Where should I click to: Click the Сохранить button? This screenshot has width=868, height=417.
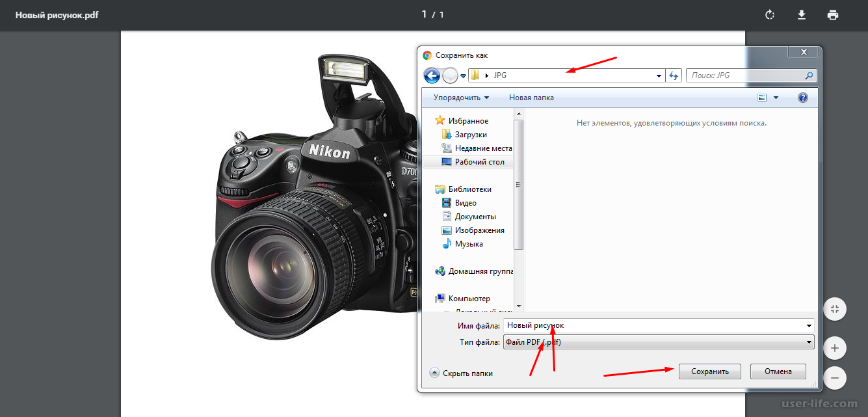pyautogui.click(x=709, y=371)
